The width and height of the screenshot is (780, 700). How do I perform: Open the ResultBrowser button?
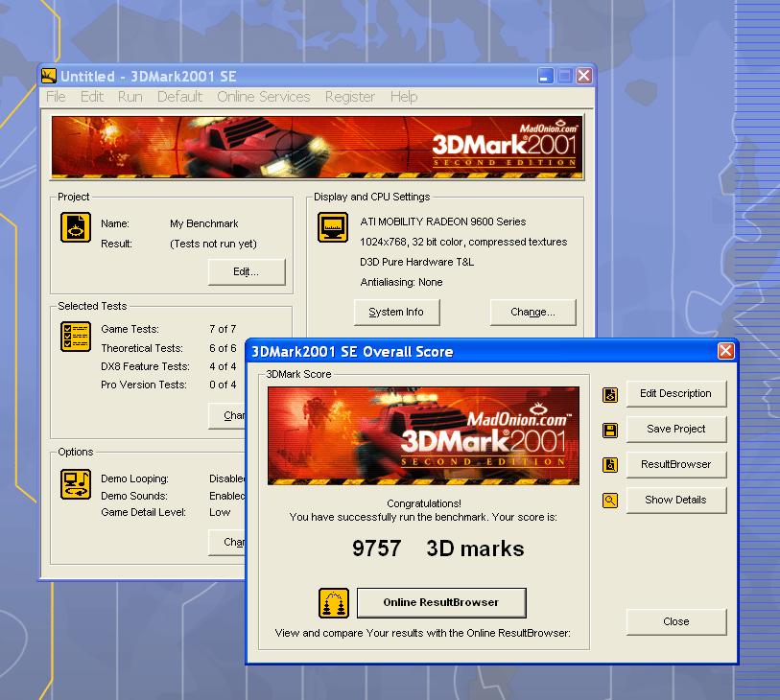pyautogui.click(x=676, y=464)
